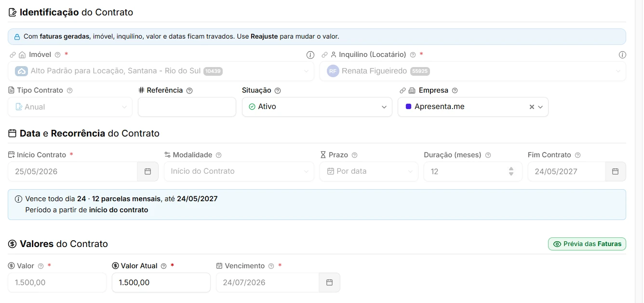Click the help icon next to Valor Atual
The image size is (644, 303).
pos(164,266)
